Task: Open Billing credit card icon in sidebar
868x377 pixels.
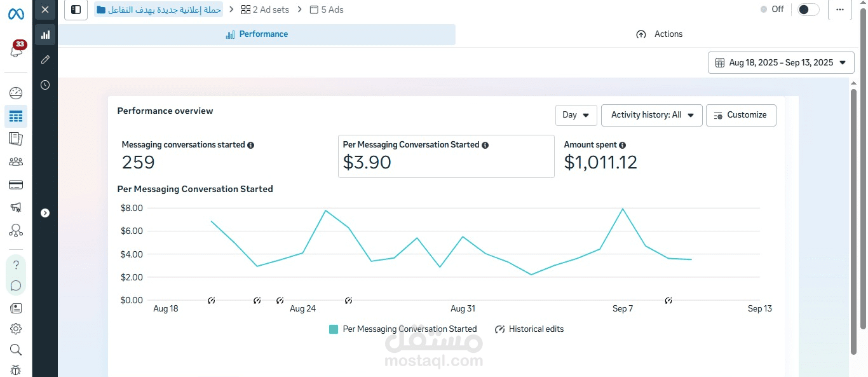Action: (x=16, y=184)
